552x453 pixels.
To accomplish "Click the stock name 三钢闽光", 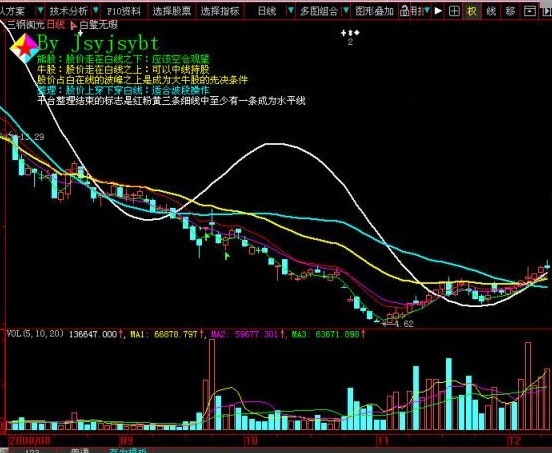I will point(25,25).
